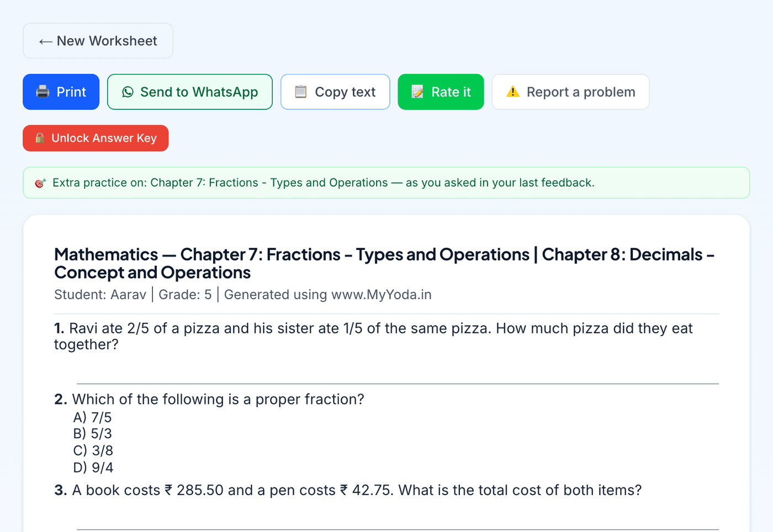Click question 3 about book and pen cost

348,490
